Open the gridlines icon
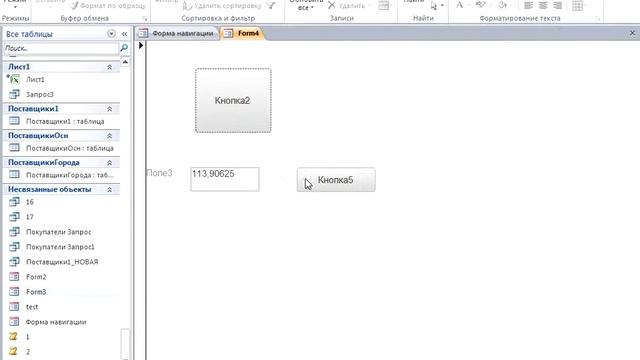 click(577, 5)
